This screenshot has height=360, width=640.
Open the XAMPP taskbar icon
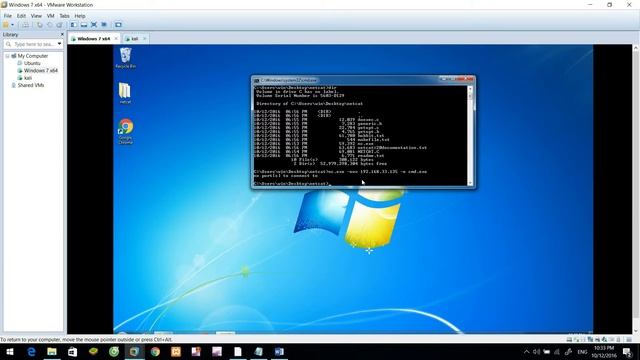(176, 351)
